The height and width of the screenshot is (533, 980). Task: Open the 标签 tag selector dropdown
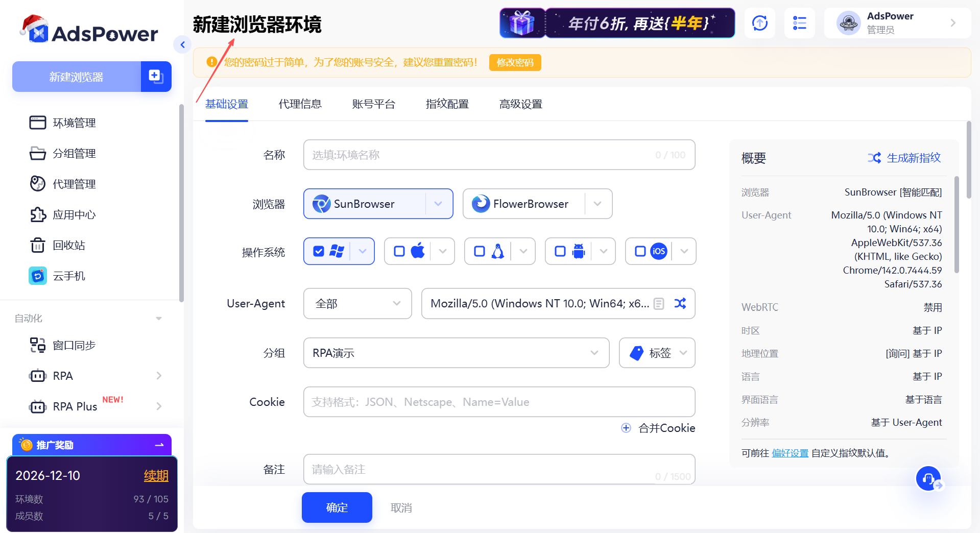(657, 353)
